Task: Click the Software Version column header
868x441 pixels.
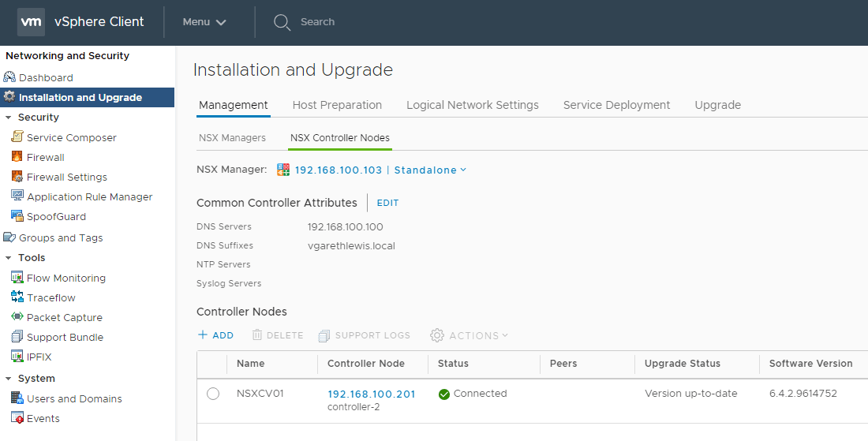Action: coord(810,364)
